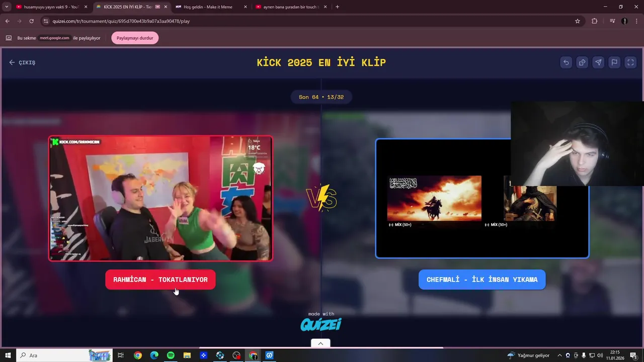This screenshot has height=362, width=644.
Task: Open the weather widget Yağmur geliyor
Action: point(528,355)
